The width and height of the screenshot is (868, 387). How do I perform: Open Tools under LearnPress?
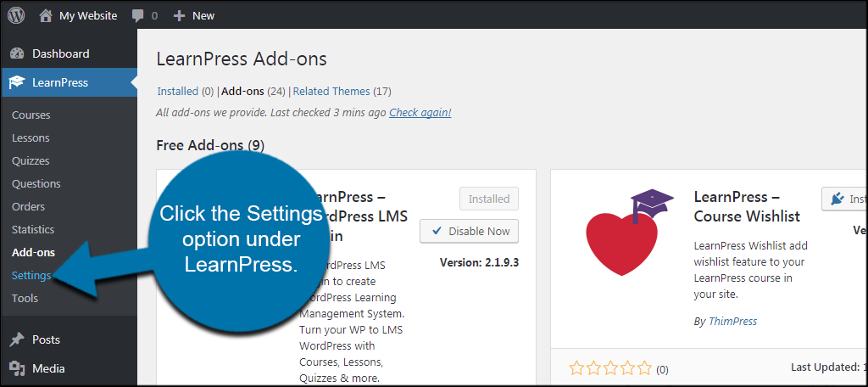25,298
